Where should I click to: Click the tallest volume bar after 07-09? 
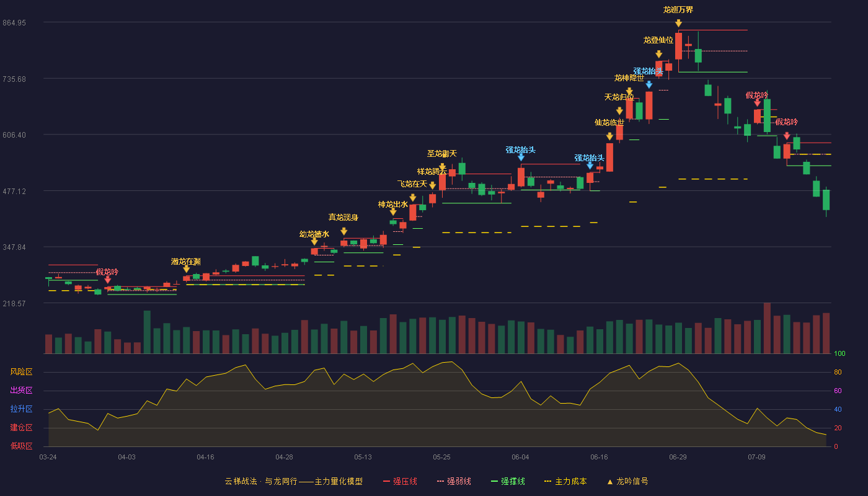click(x=767, y=328)
